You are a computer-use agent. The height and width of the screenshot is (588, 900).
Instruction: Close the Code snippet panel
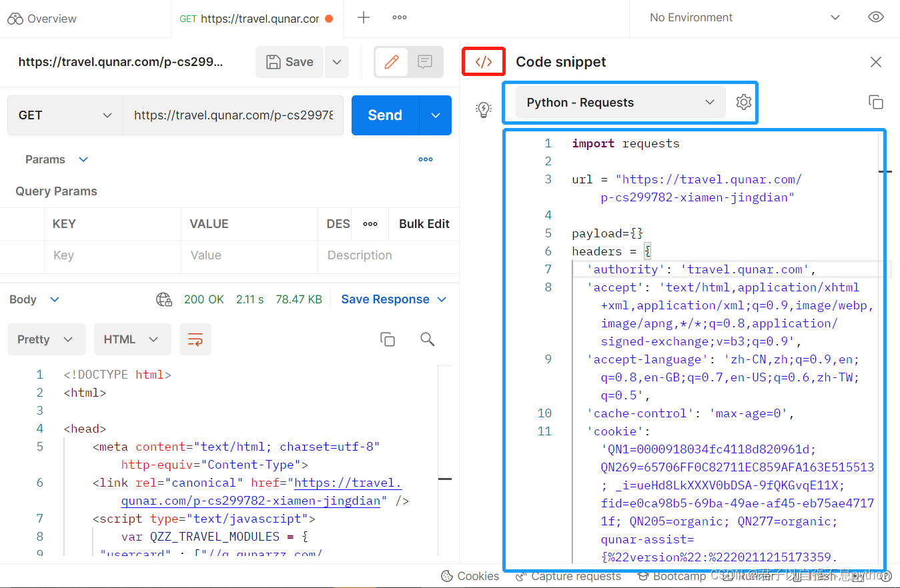pyautogui.click(x=876, y=62)
